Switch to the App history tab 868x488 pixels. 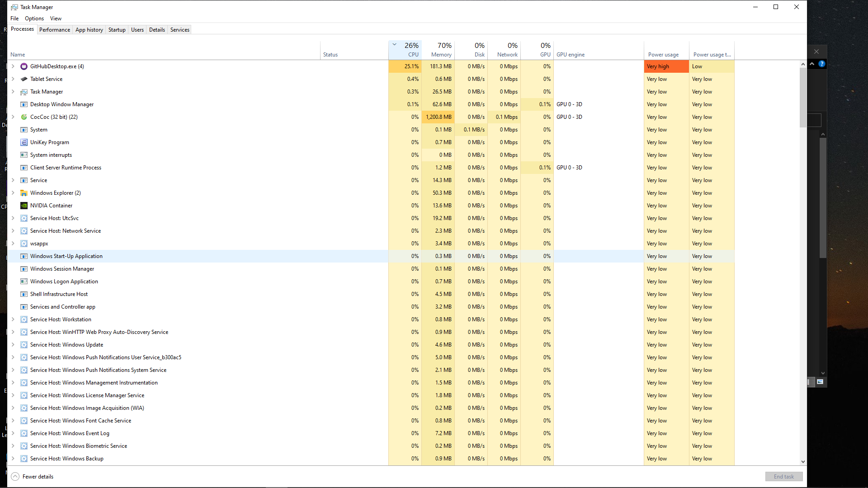tap(89, 30)
